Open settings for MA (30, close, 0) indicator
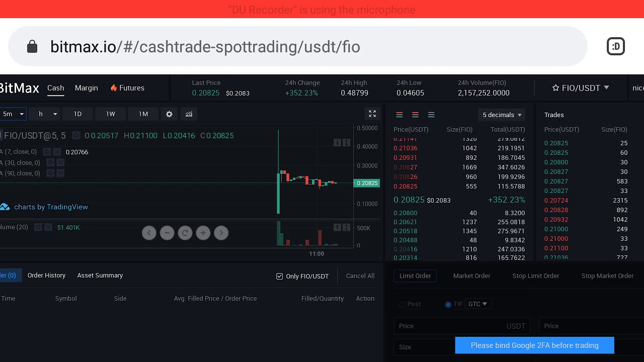Image resolution: width=644 pixels, height=362 pixels. click(x=50, y=162)
